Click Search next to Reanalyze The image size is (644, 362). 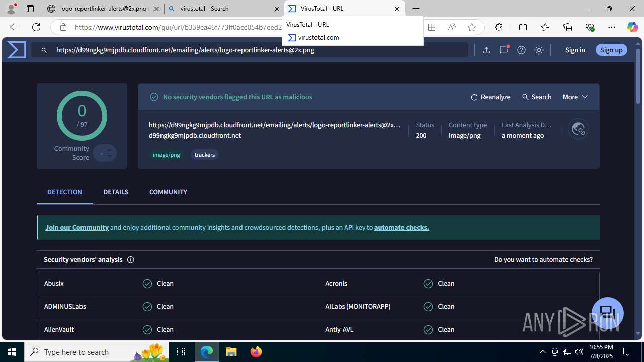[x=537, y=97]
